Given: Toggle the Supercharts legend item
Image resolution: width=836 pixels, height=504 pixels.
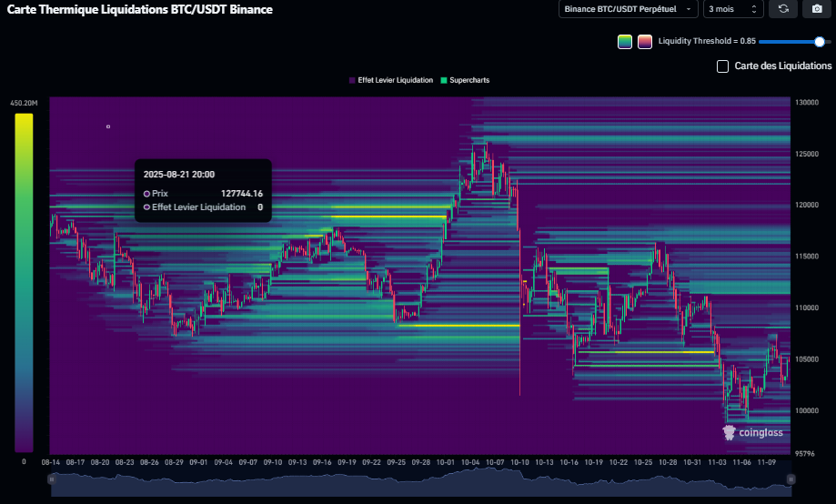Looking at the screenshot, I should click(465, 80).
